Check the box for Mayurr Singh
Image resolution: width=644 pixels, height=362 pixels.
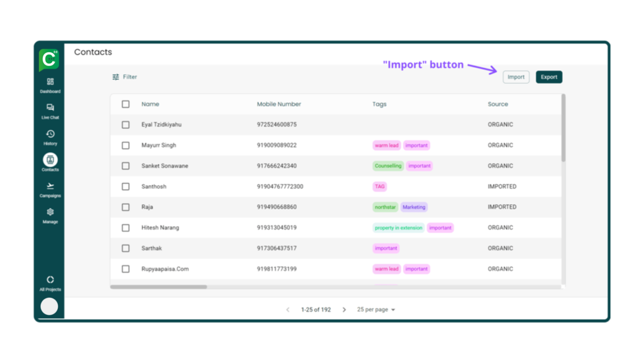(126, 145)
